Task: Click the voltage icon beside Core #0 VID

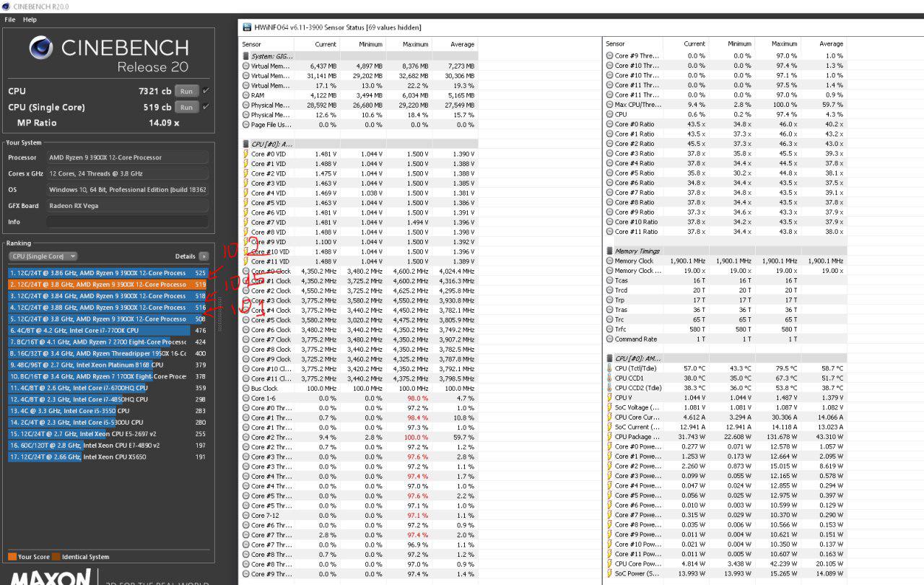Action: pos(245,154)
